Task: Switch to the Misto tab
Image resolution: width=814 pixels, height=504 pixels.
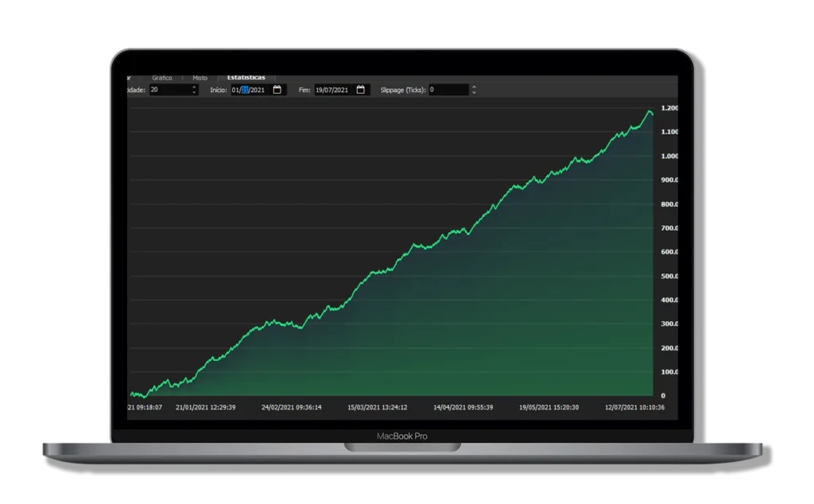Action: tap(200, 78)
